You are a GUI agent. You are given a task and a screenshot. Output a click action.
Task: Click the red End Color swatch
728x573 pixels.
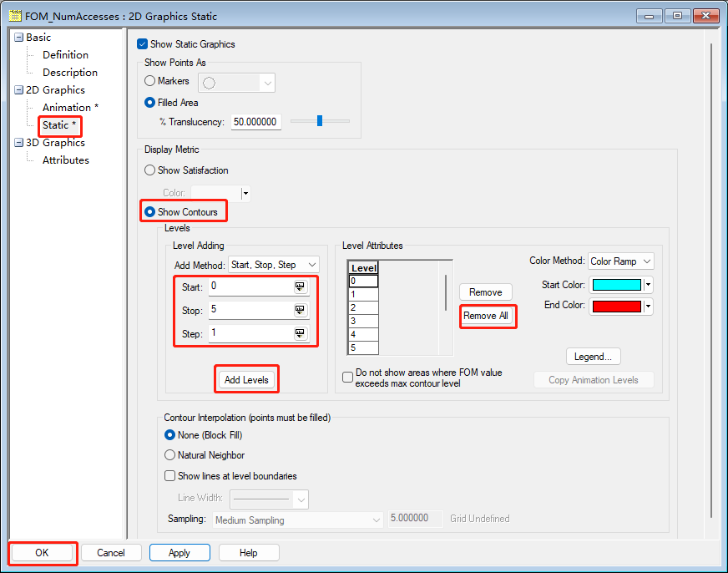point(616,307)
